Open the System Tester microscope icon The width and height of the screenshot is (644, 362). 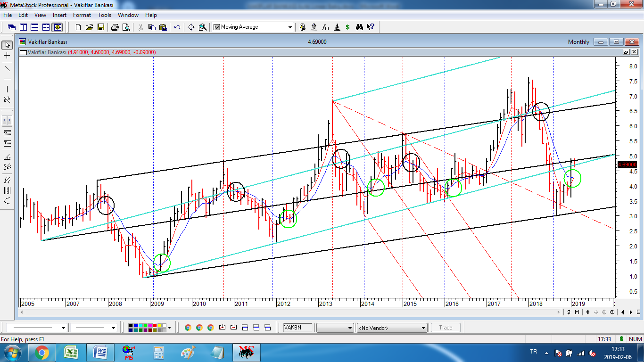tap(337, 27)
